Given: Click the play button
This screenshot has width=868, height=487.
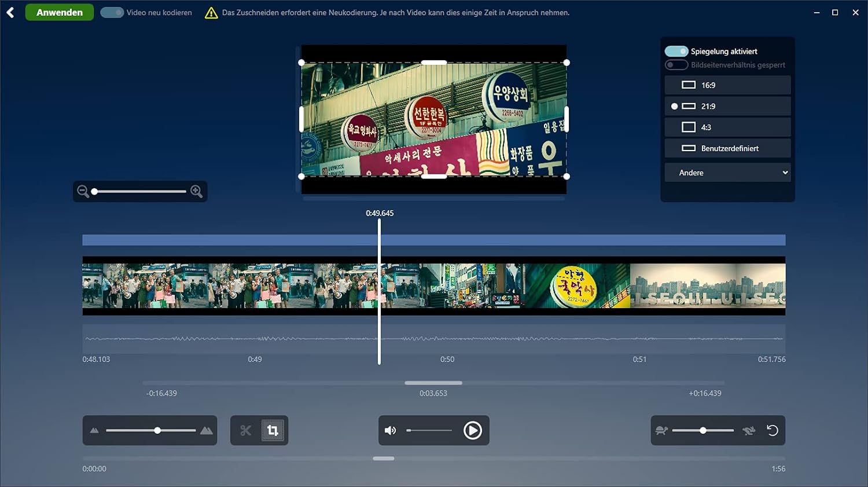Looking at the screenshot, I should click(472, 430).
